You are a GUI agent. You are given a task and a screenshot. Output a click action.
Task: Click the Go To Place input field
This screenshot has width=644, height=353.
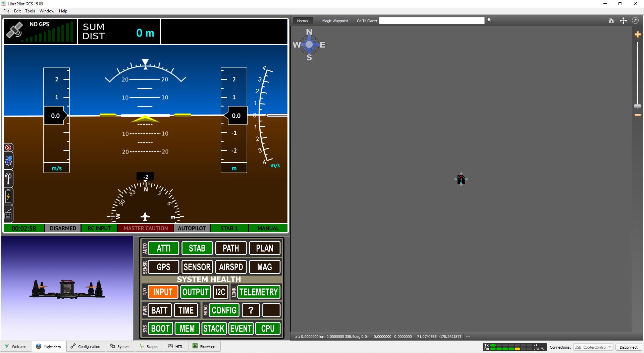(x=432, y=21)
